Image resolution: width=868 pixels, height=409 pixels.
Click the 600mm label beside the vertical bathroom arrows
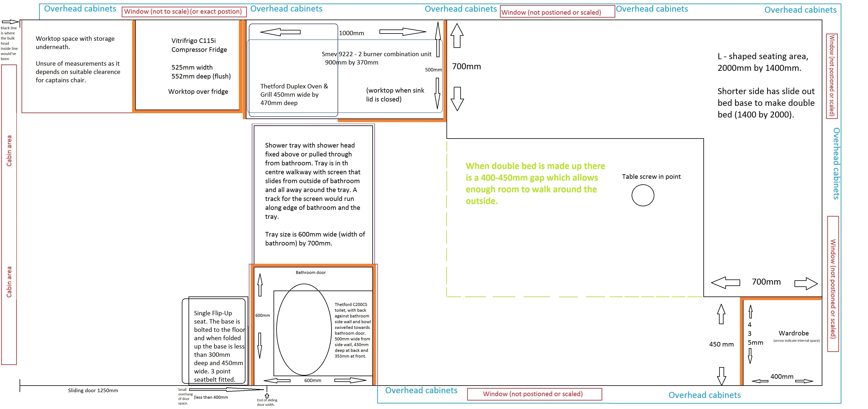click(x=262, y=316)
